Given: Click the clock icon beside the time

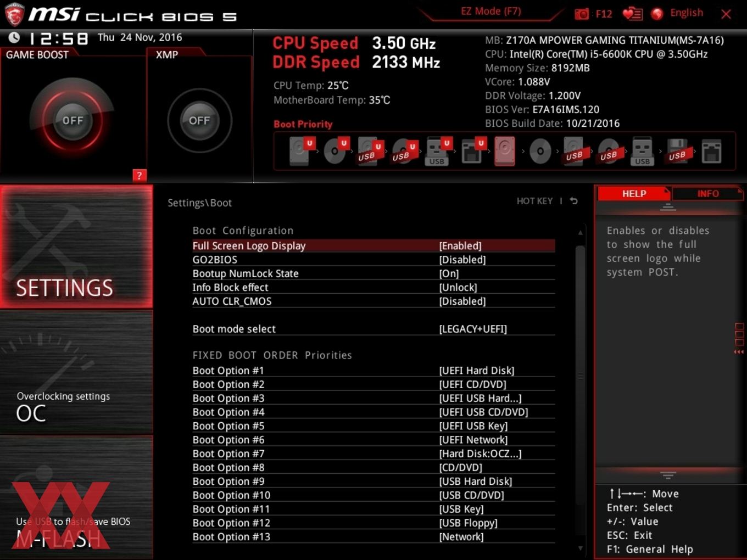Looking at the screenshot, I should (x=14, y=37).
